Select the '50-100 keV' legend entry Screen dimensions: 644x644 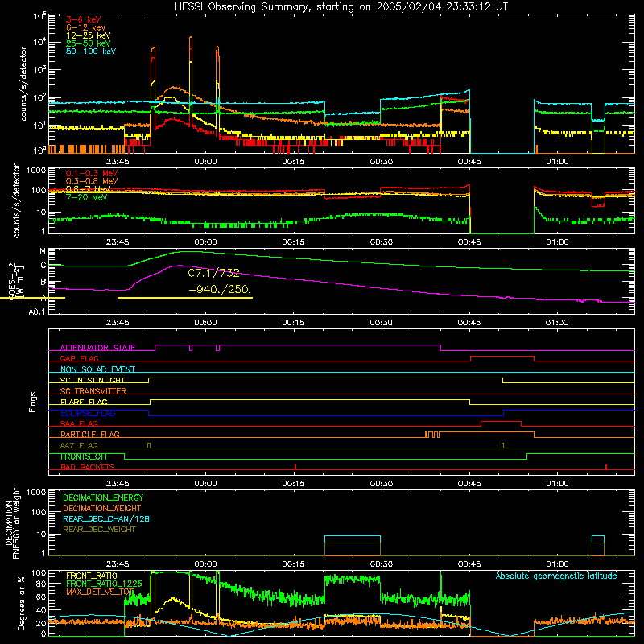pos(91,52)
